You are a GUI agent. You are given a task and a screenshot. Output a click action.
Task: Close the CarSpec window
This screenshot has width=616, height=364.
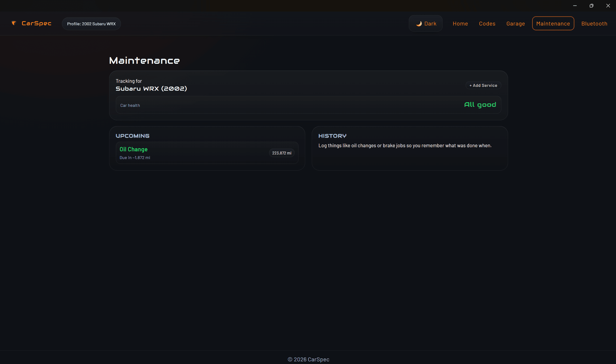pyautogui.click(x=608, y=6)
